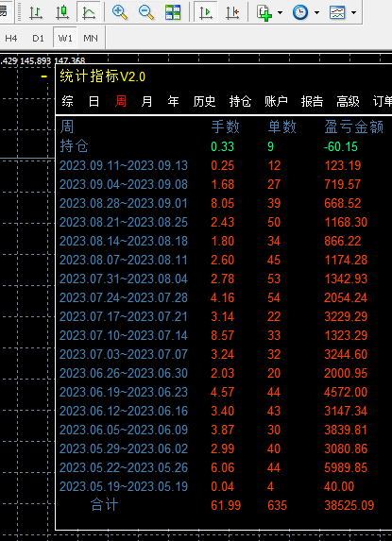
Task: Select the 2023.05.19~2023.05.19 week row
Action: click(x=124, y=486)
